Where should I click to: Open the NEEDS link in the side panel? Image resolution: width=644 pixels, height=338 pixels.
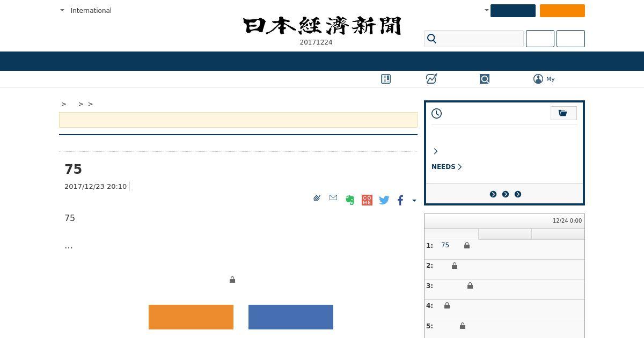[x=447, y=167]
